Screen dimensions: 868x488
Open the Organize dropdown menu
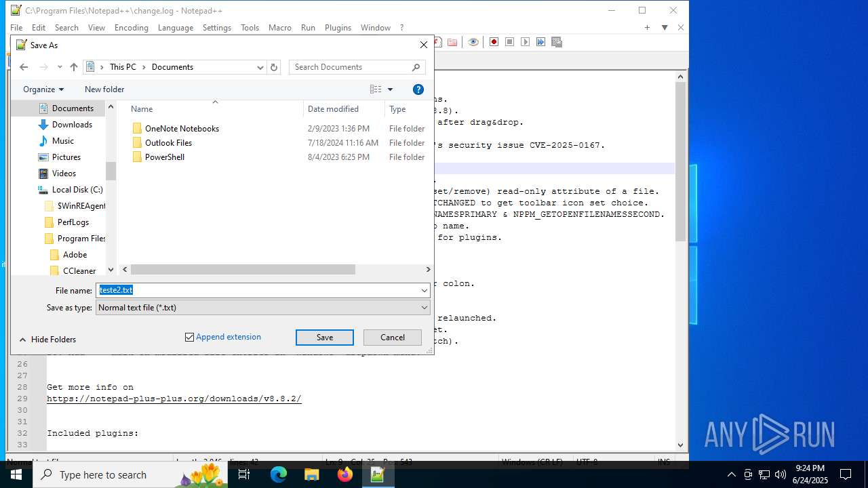click(43, 89)
